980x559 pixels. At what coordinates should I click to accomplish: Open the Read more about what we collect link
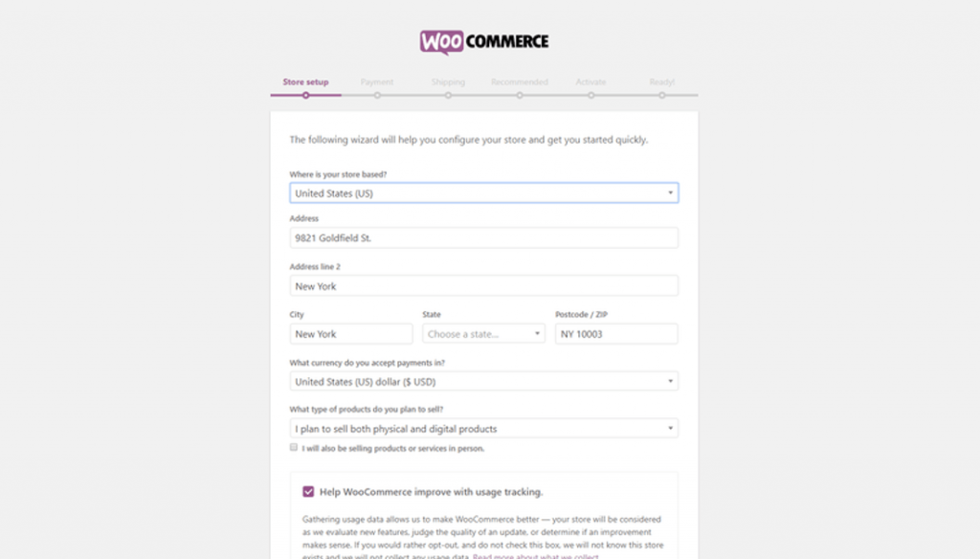[x=535, y=555]
